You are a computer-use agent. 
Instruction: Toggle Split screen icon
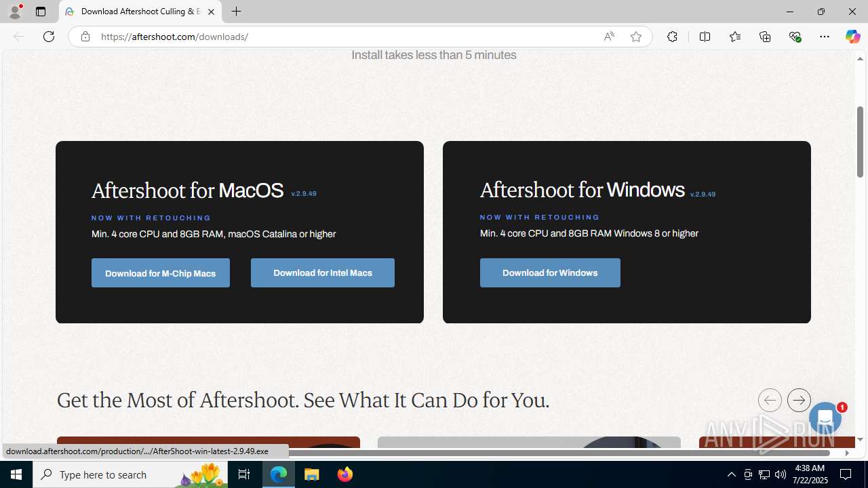coord(705,37)
